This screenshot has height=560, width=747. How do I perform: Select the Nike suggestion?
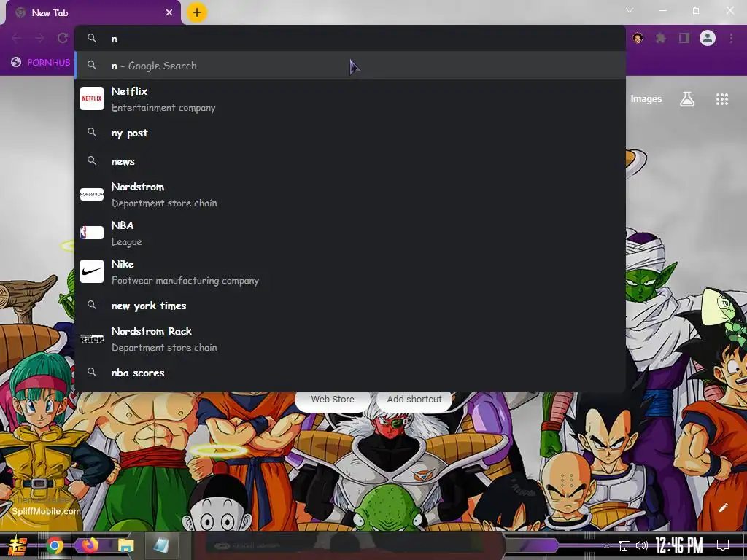click(x=350, y=271)
